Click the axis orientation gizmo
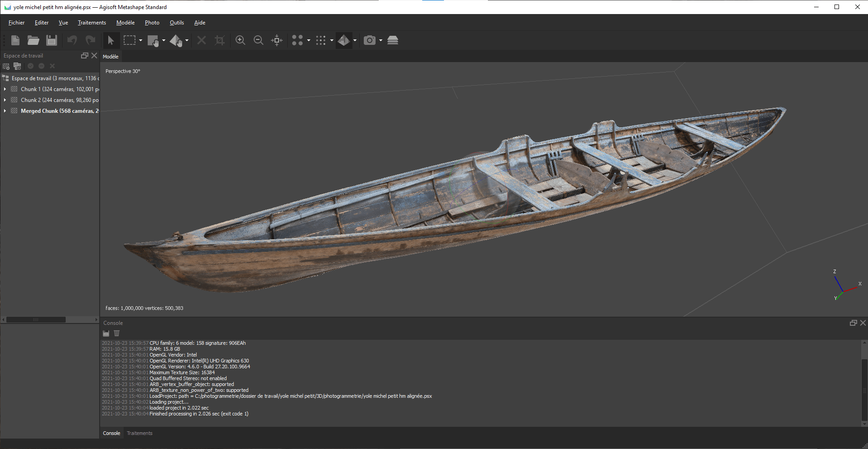 click(847, 285)
